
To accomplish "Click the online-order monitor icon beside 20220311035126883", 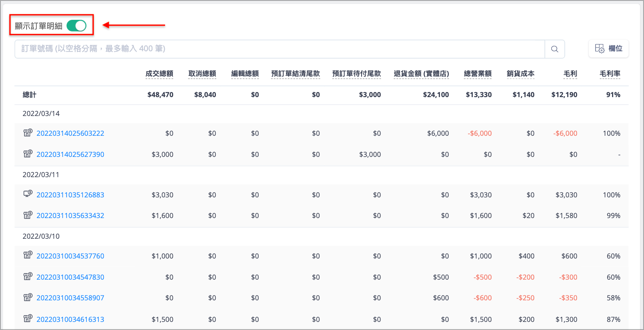I will coord(28,194).
